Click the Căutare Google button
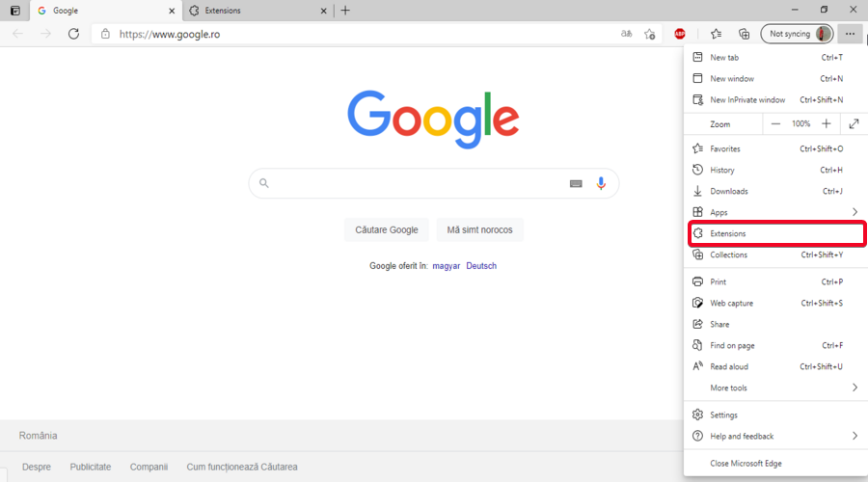 point(387,229)
